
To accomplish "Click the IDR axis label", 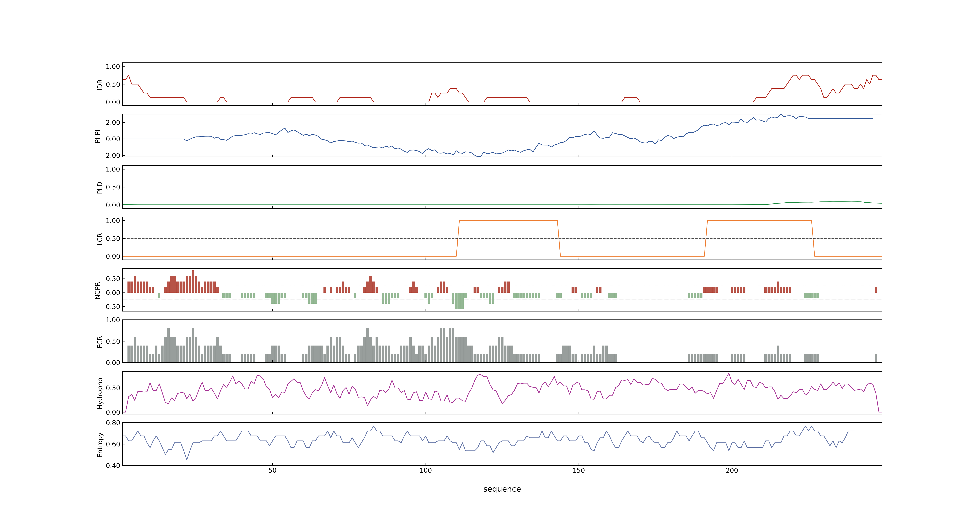I will [100, 85].
